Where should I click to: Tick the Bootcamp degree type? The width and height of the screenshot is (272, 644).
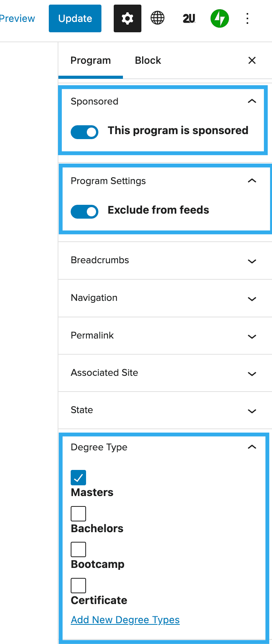[x=78, y=549]
